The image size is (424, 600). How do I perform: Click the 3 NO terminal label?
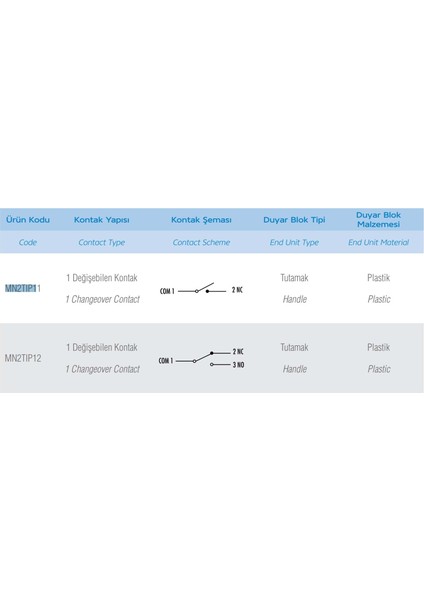click(238, 365)
